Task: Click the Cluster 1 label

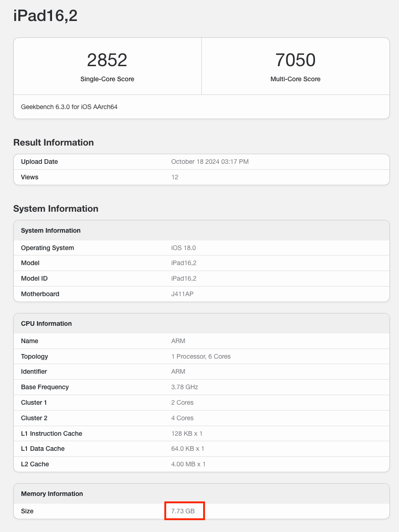Action: point(34,403)
